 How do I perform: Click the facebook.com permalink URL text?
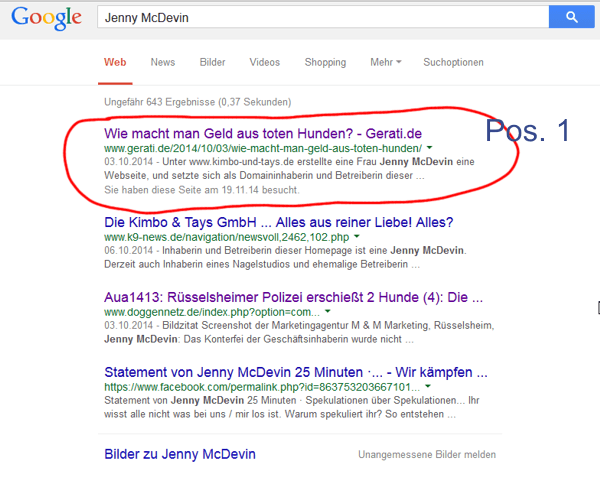262,387
